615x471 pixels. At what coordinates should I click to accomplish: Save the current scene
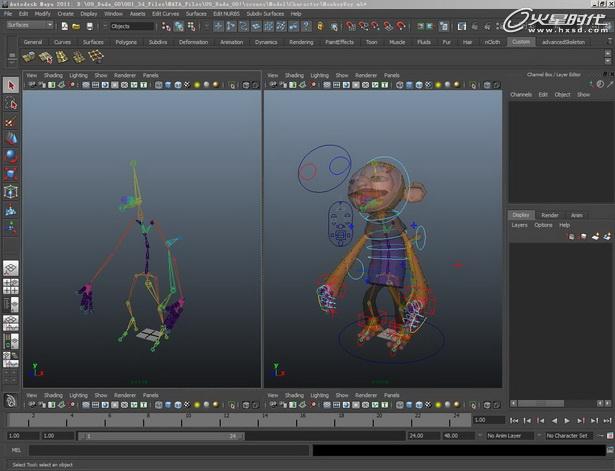[x=90, y=26]
